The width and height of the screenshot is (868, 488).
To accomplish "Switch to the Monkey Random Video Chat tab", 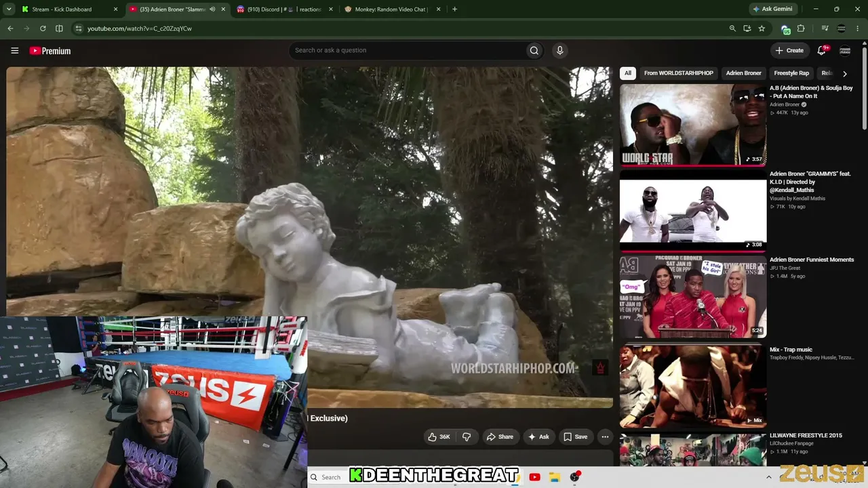I will (391, 9).
